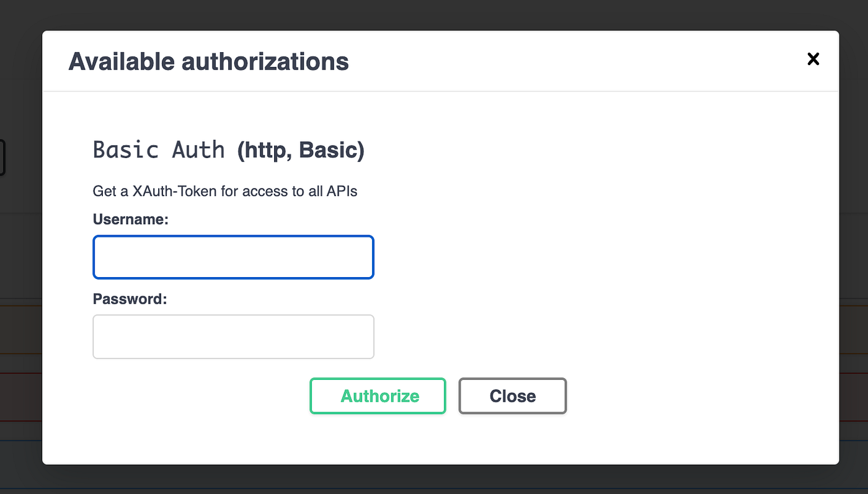Select the Password input field
This screenshot has height=494, width=868.
tap(233, 337)
